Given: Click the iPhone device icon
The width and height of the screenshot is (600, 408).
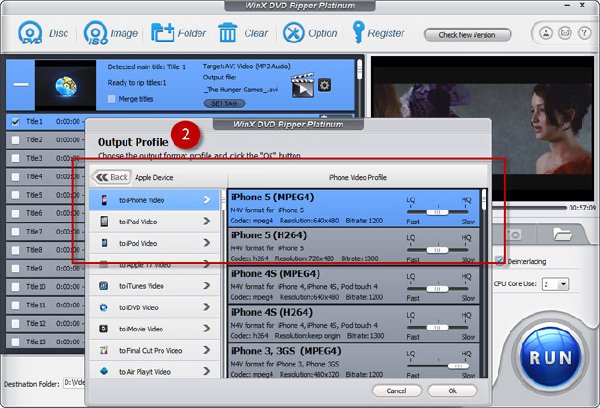Looking at the screenshot, I should tap(104, 200).
